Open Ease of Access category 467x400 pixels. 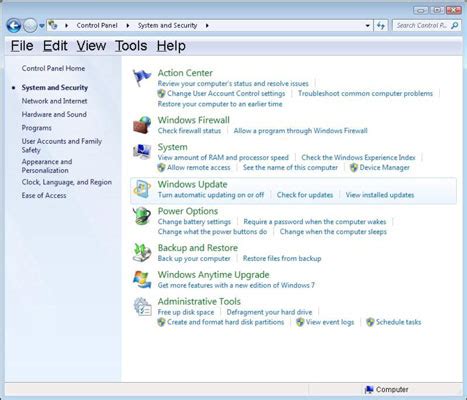coord(44,196)
